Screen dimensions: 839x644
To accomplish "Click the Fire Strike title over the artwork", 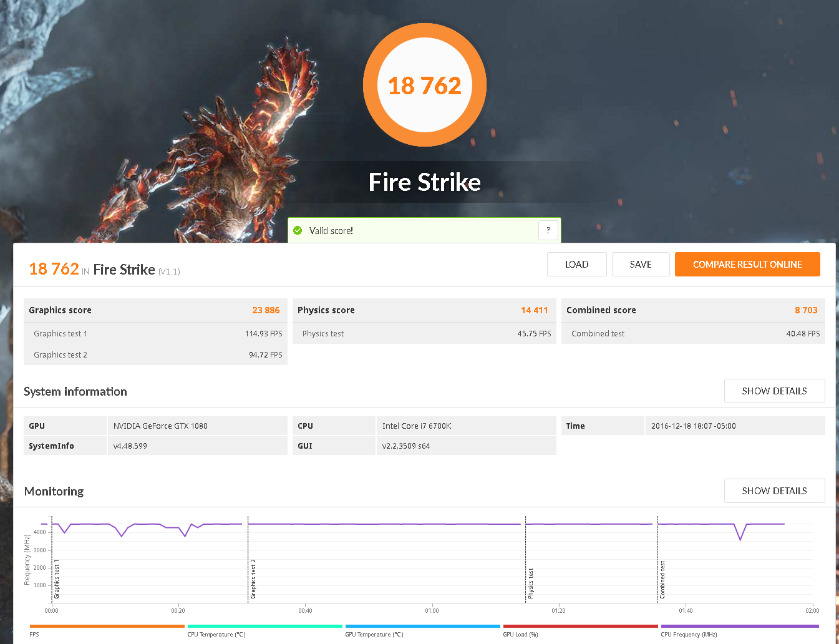I will (x=425, y=182).
